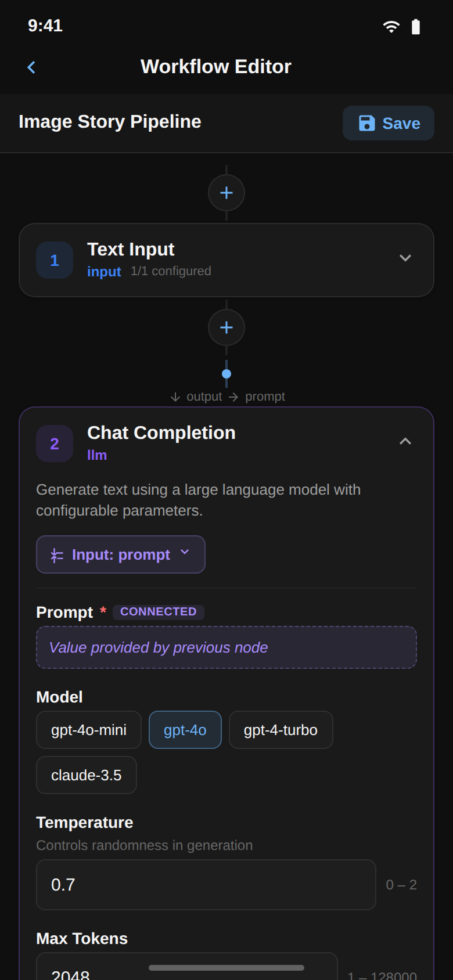Tap the plus icon between the two nodes
453x980 pixels.
tap(226, 327)
